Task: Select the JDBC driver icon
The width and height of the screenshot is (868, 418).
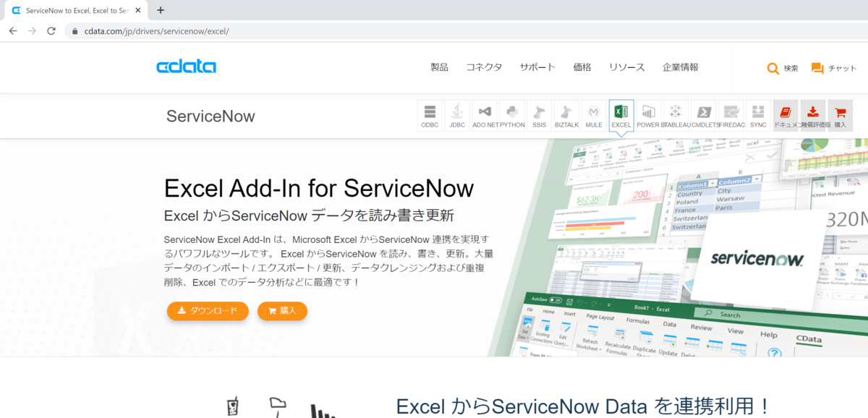Action: 457,114
